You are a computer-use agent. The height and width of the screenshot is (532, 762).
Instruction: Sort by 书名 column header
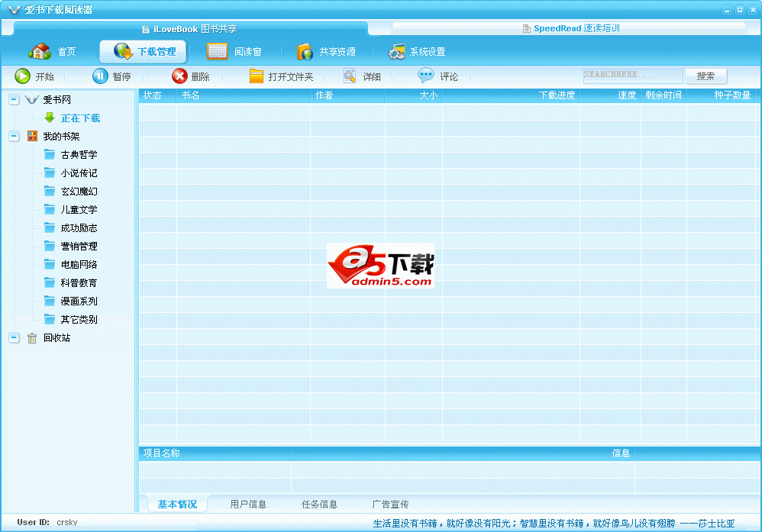(243, 95)
